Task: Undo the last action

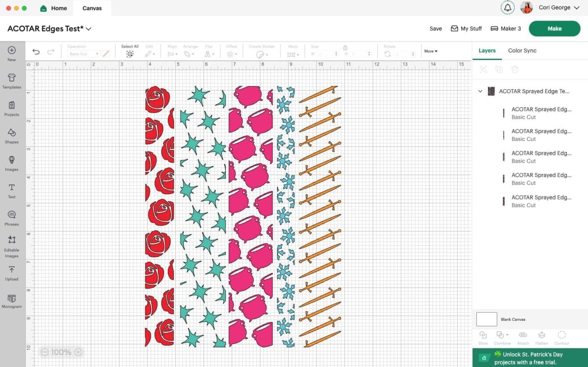Action: (36, 51)
